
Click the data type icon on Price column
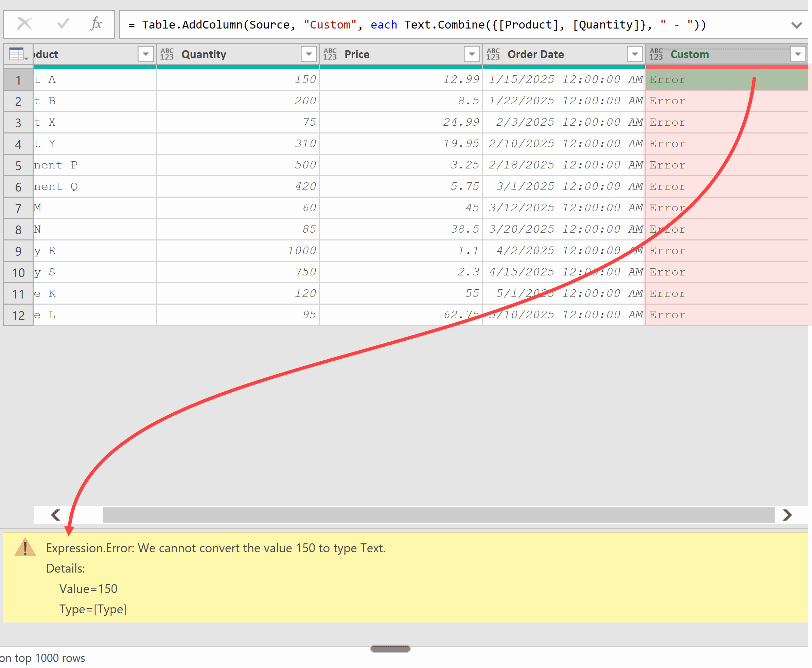tap(330, 54)
